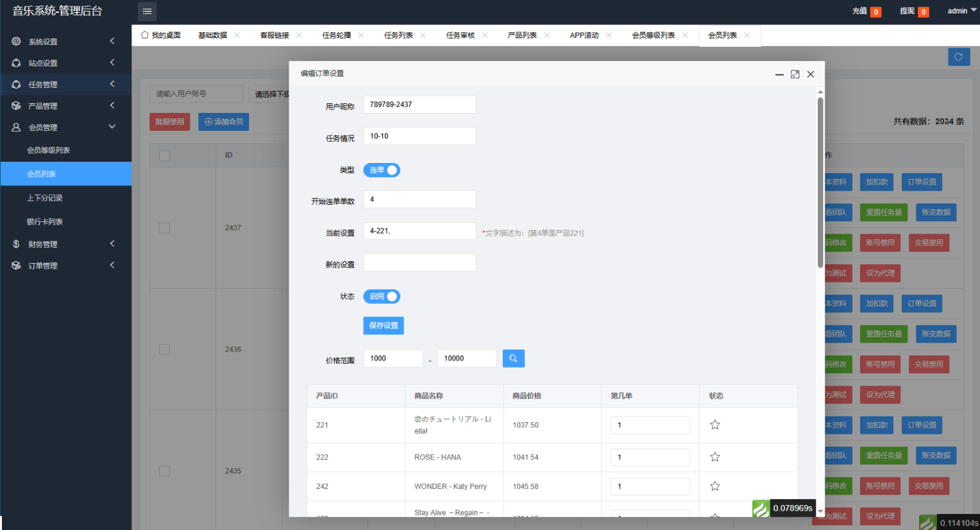Click the star icon for product 242
Image resolution: width=980 pixels, height=530 pixels.
click(715, 486)
